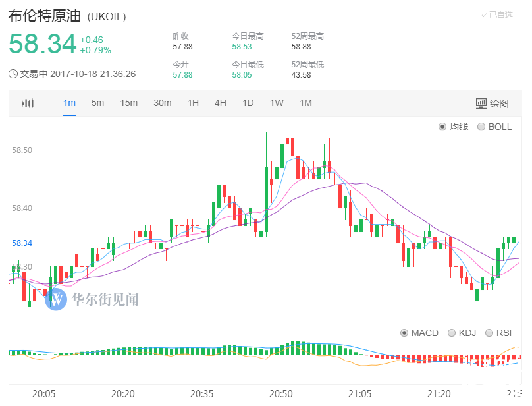532x406 pixels.
Task: Toggle the 已自选 watchlist checkmark
Action: point(484,15)
